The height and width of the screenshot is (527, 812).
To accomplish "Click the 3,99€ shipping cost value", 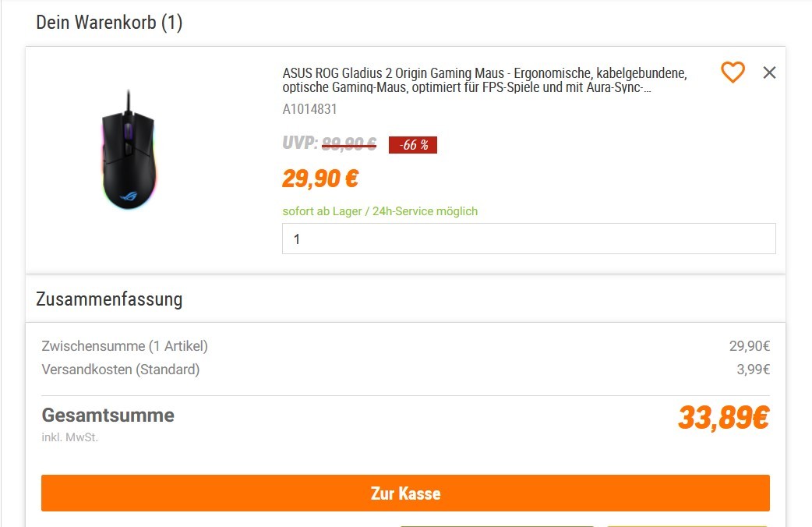I will point(754,370).
